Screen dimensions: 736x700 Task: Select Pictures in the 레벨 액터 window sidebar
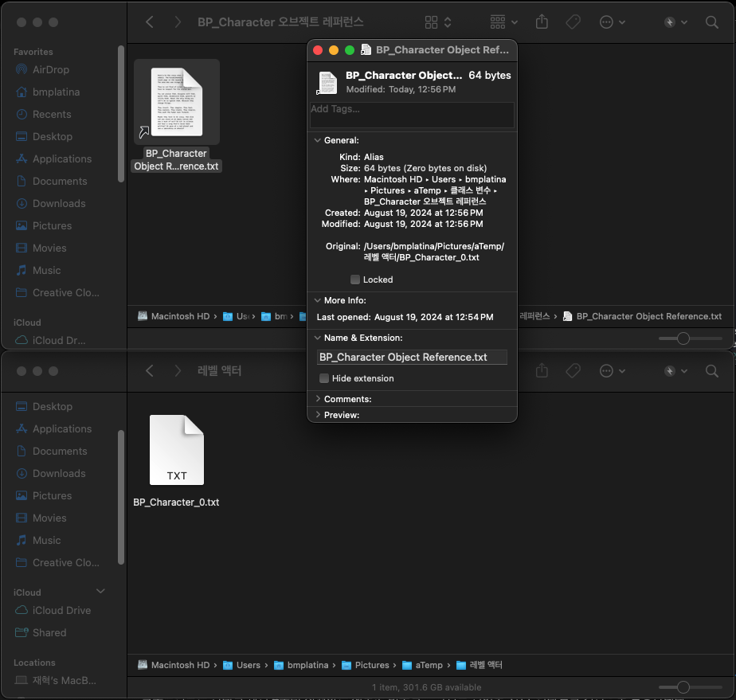coord(52,496)
